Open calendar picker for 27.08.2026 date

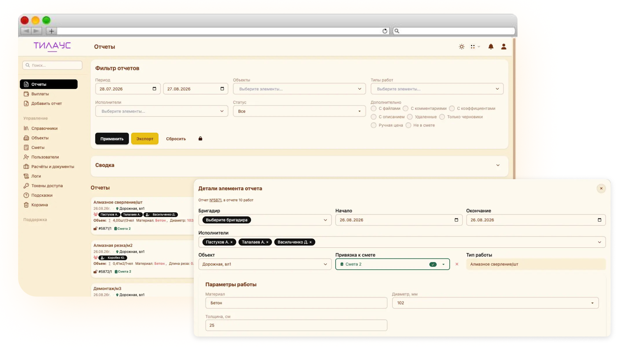pyautogui.click(x=222, y=89)
